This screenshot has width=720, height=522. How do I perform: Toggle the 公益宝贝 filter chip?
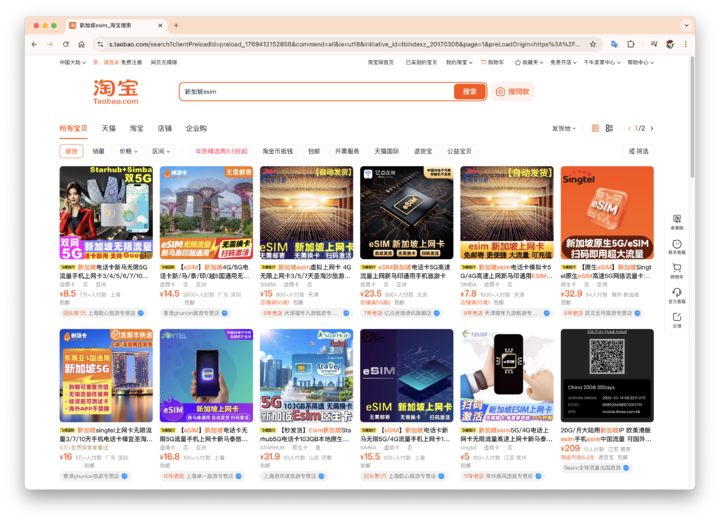click(x=459, y=151)
